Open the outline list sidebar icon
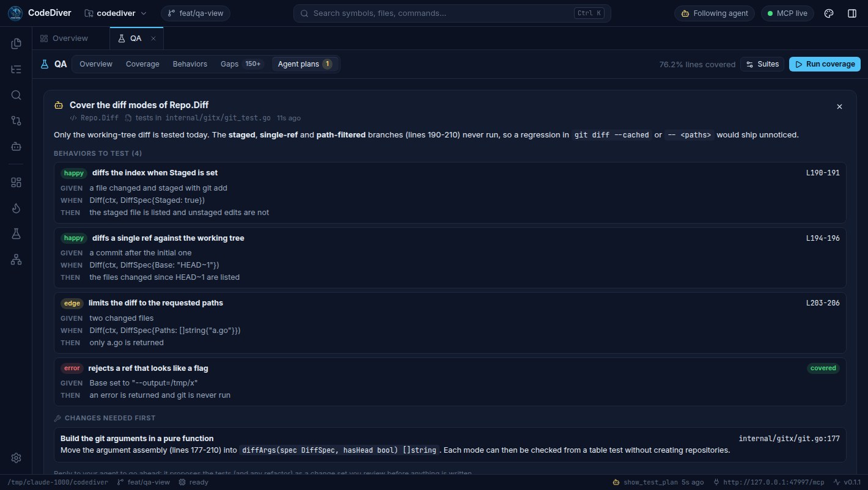 16,69
